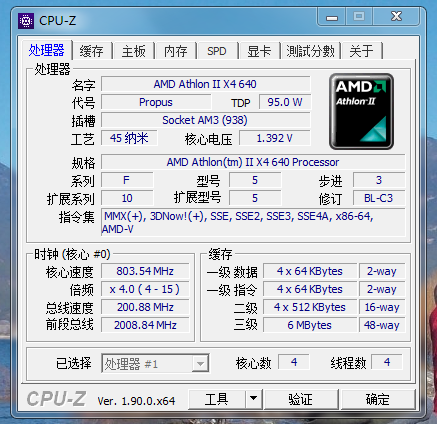437x424 pixels.
Task: Click the 三级 cache value 6 MBytes
Action: (310, 325)
